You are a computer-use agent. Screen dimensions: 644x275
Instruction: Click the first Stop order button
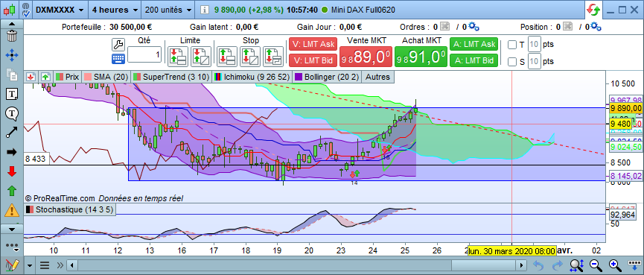(x=227, y=57)
